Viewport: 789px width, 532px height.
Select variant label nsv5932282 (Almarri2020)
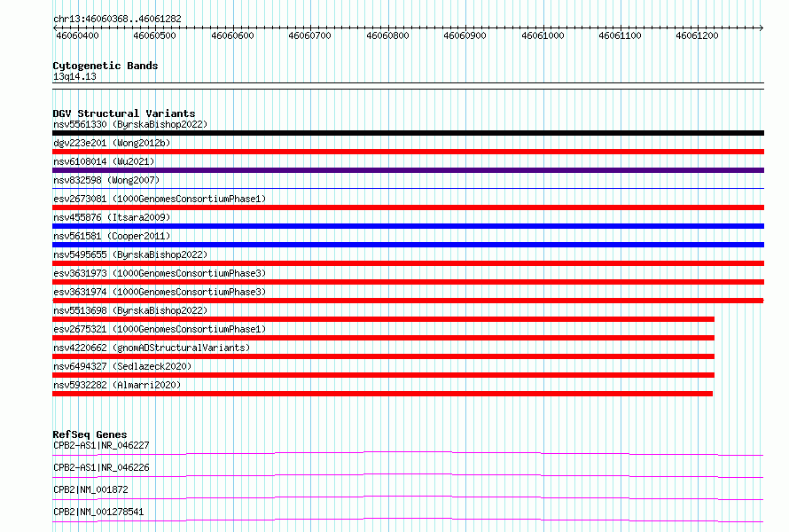coord(117,385)
